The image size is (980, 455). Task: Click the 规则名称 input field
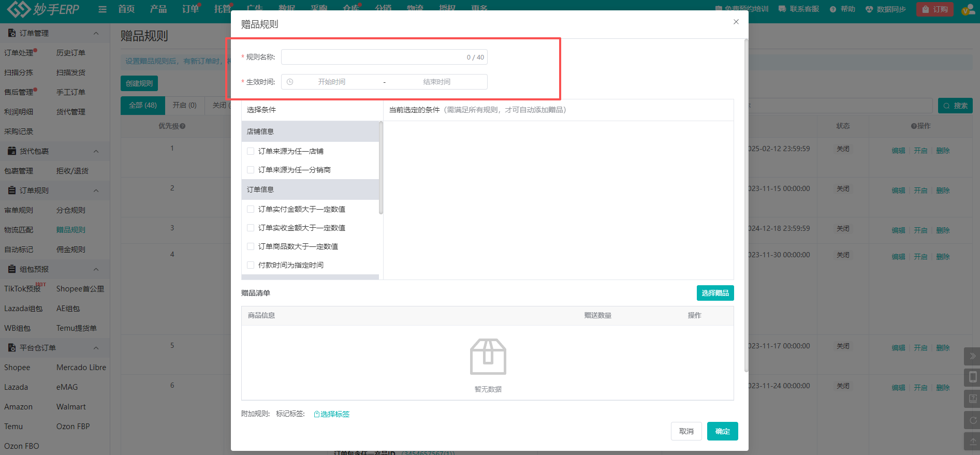(384, 57)
